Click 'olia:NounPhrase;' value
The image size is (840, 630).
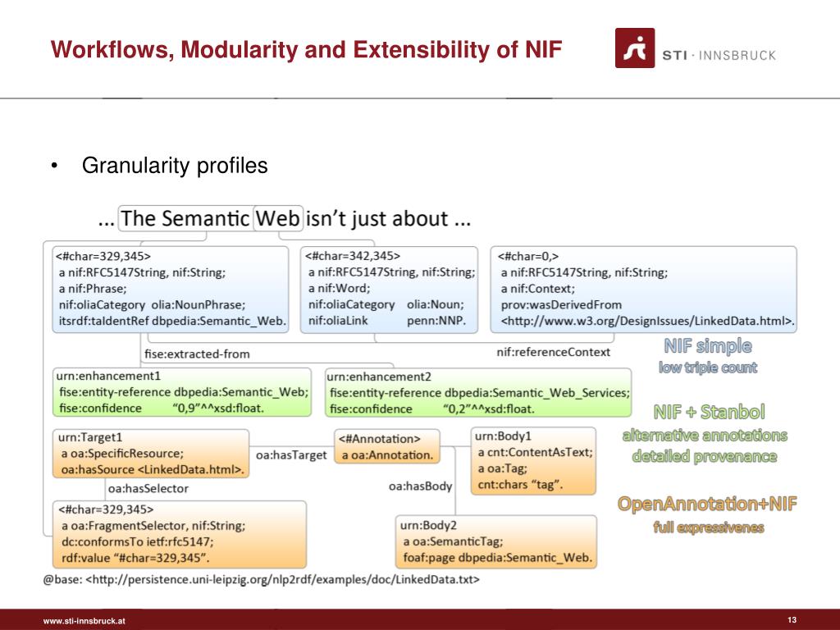click(x=199, y=304)
